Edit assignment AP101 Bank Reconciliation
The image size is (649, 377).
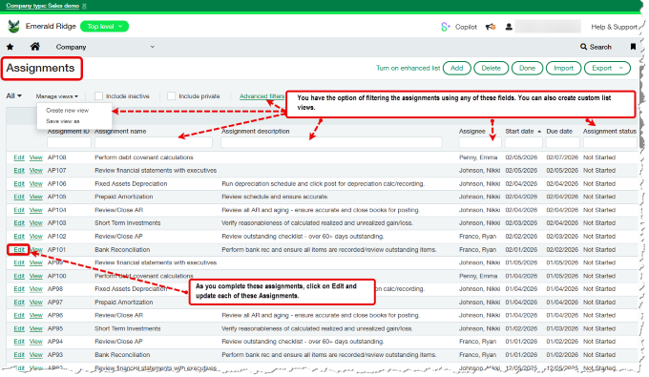coord(19,250)
